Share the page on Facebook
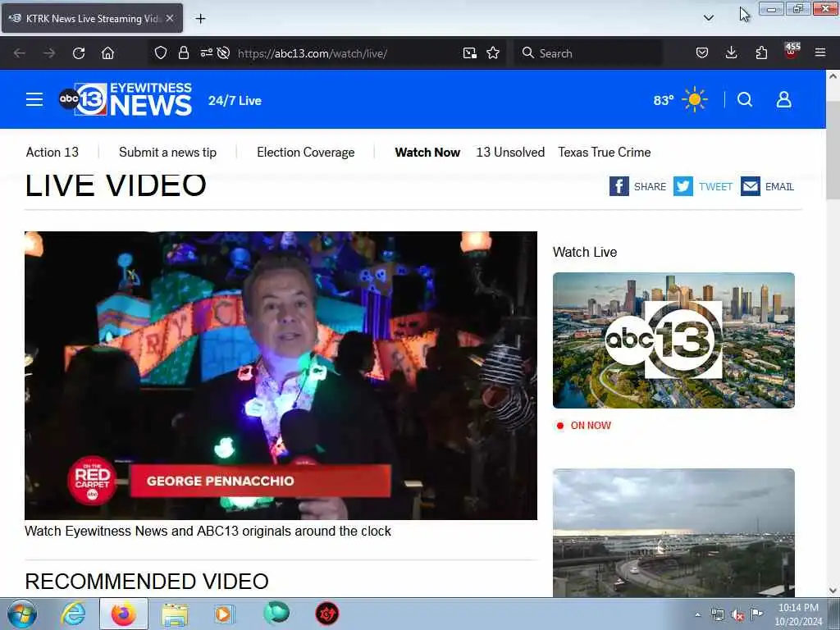This screenshot has width=840, height=630. 637,186
